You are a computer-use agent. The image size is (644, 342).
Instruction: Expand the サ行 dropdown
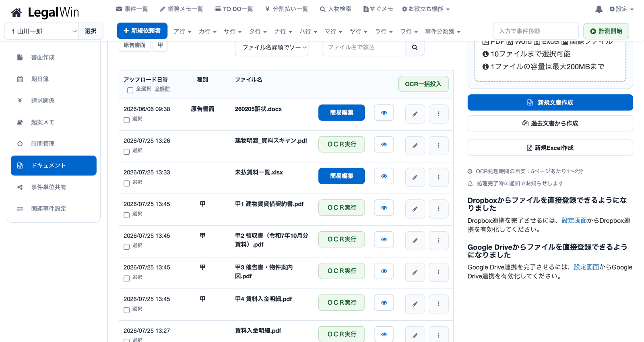pos(233,31)
